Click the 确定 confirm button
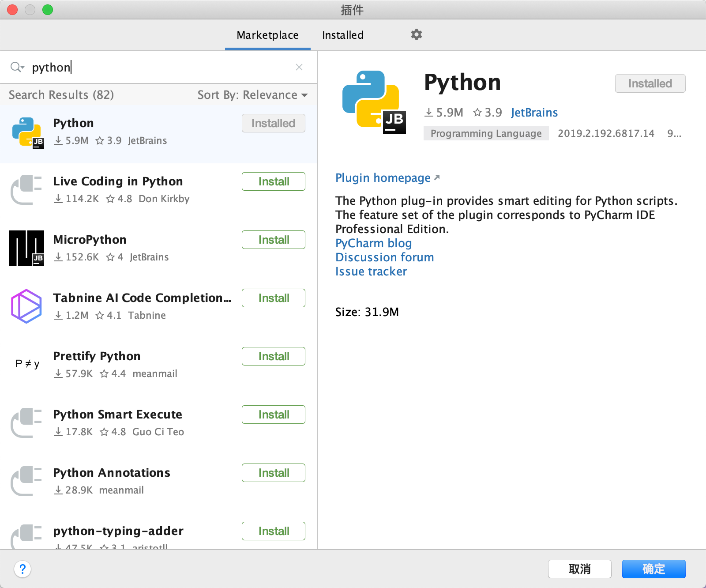 click(x=654, y=569)
